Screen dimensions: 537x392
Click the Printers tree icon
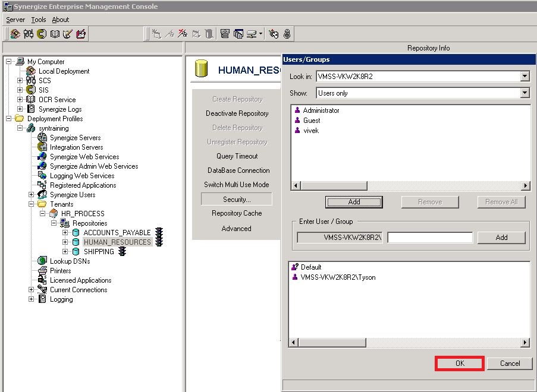point(42,271)
